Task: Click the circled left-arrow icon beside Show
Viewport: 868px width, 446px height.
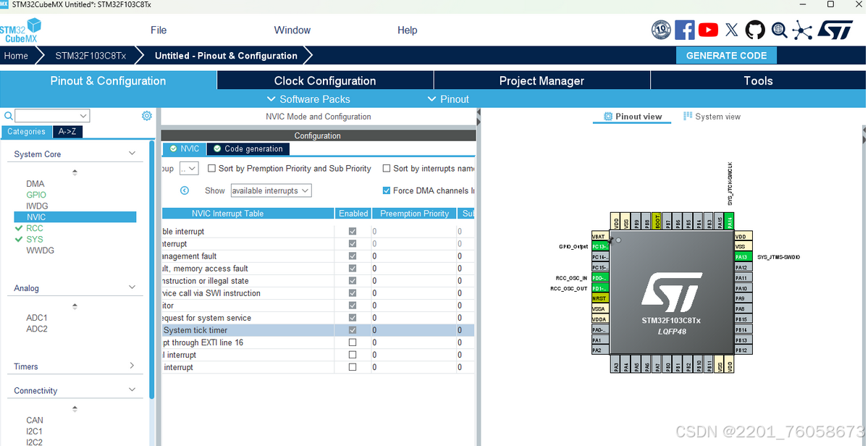Action: [x=185, y=190]
